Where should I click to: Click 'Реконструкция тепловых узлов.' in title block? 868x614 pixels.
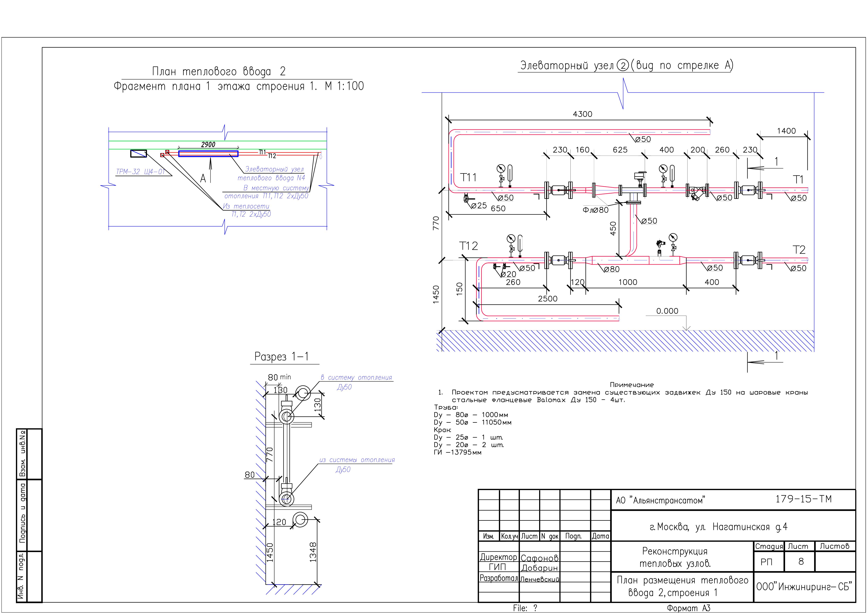click(675, 557)
